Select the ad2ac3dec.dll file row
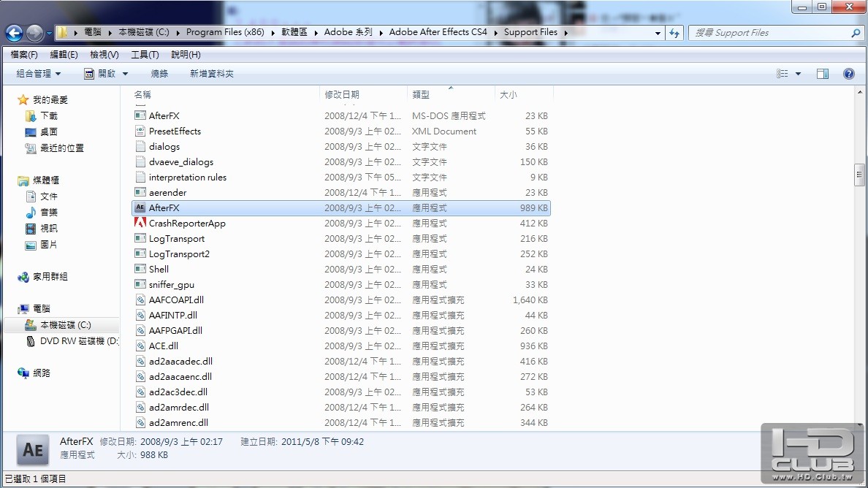 [341, 392]
